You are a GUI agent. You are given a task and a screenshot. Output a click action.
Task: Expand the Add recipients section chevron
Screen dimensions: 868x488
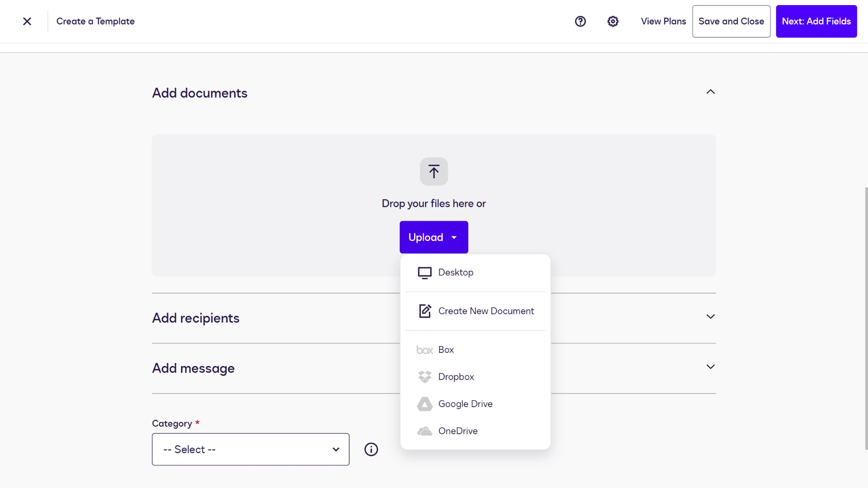tap(710, 317)
